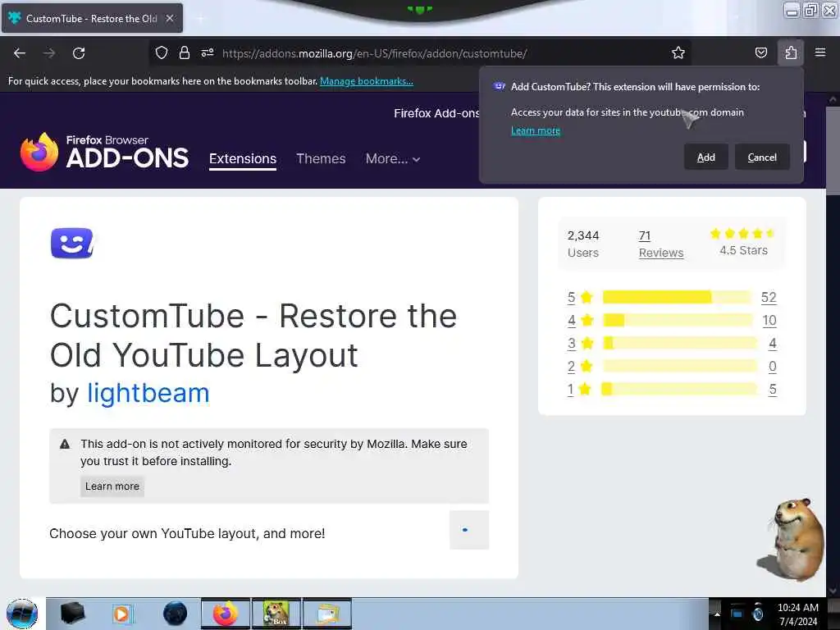Click the CustomTube smiley extension icon
840x630 pixels.
click(x=72, y=243)
